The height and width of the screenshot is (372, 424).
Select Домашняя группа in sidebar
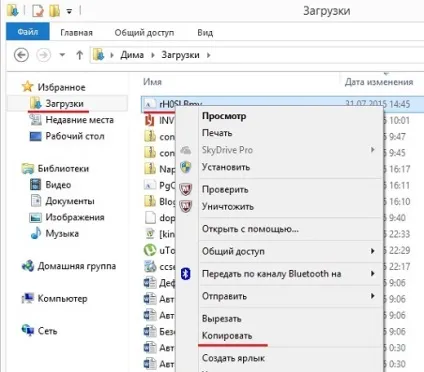(x=77, y=266)
